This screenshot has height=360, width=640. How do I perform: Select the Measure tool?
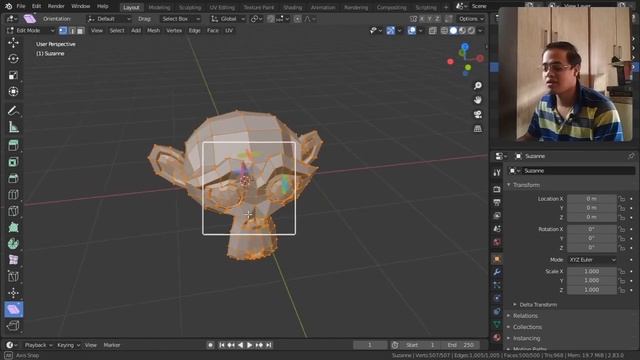(x=13, y=127)
